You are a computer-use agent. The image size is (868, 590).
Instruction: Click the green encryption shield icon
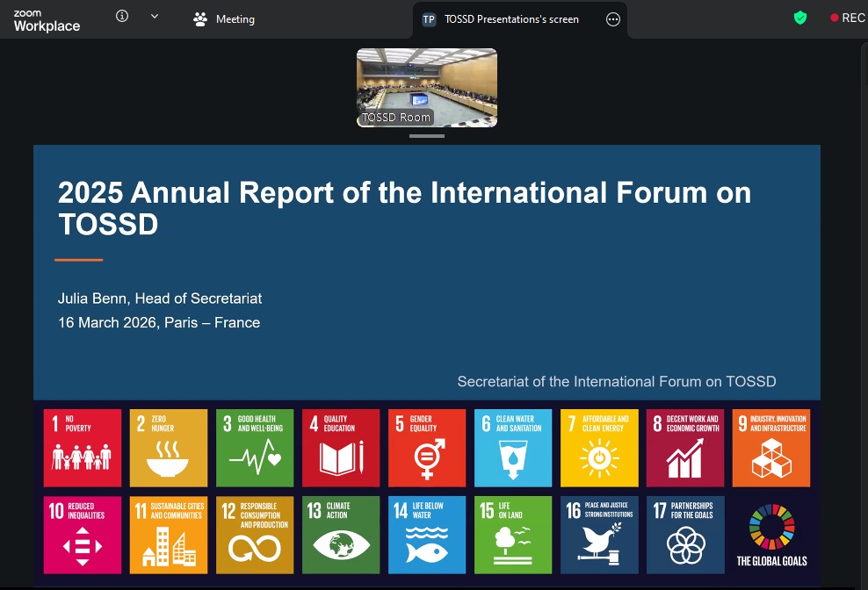click(799, 18)
